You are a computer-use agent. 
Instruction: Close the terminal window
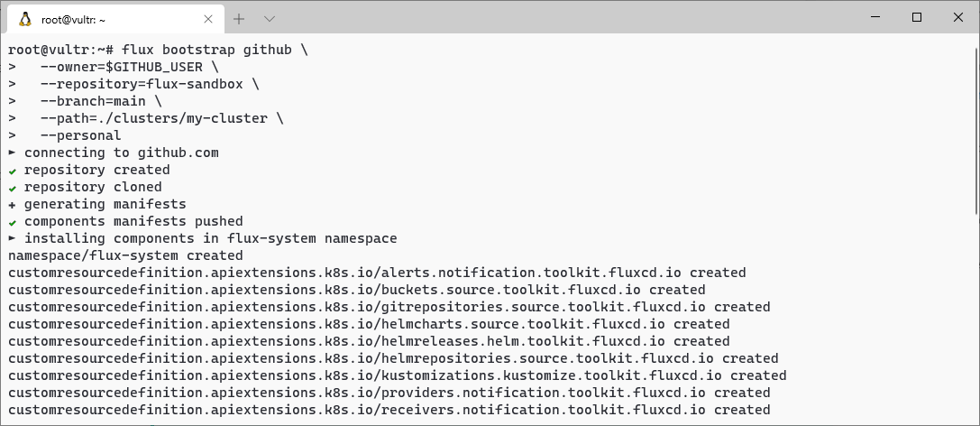click(957, 17)
